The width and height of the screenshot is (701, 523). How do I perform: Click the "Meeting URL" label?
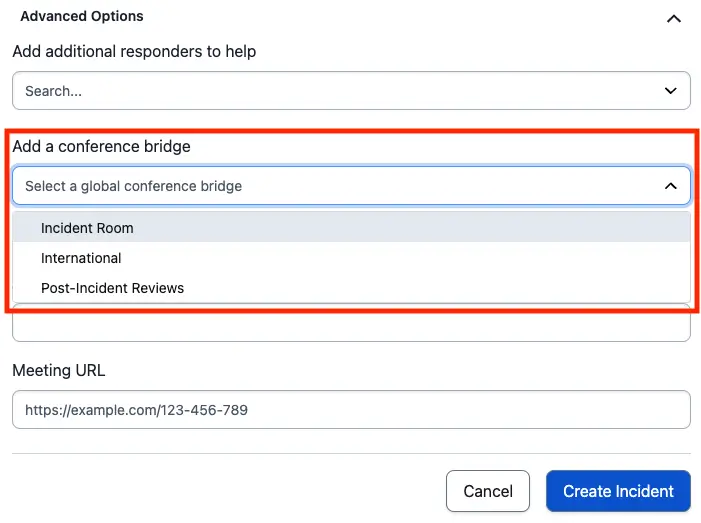[58, 370]
